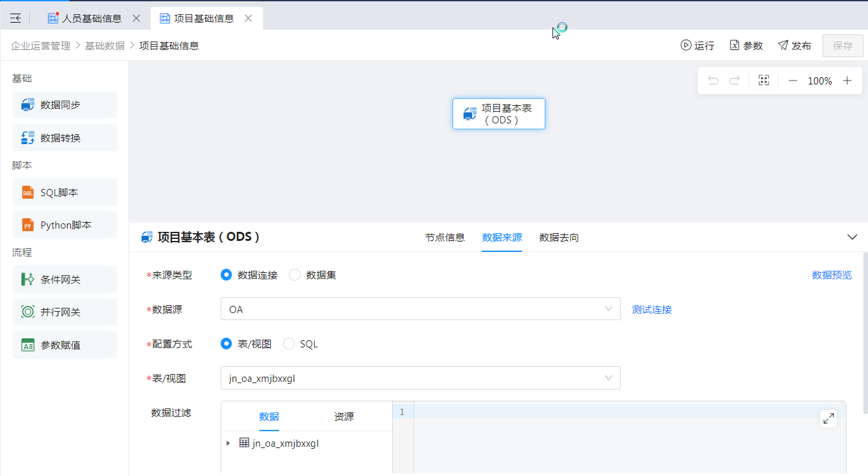
Task: Select the SQL脚本 node icon
Action: point(28,192)
